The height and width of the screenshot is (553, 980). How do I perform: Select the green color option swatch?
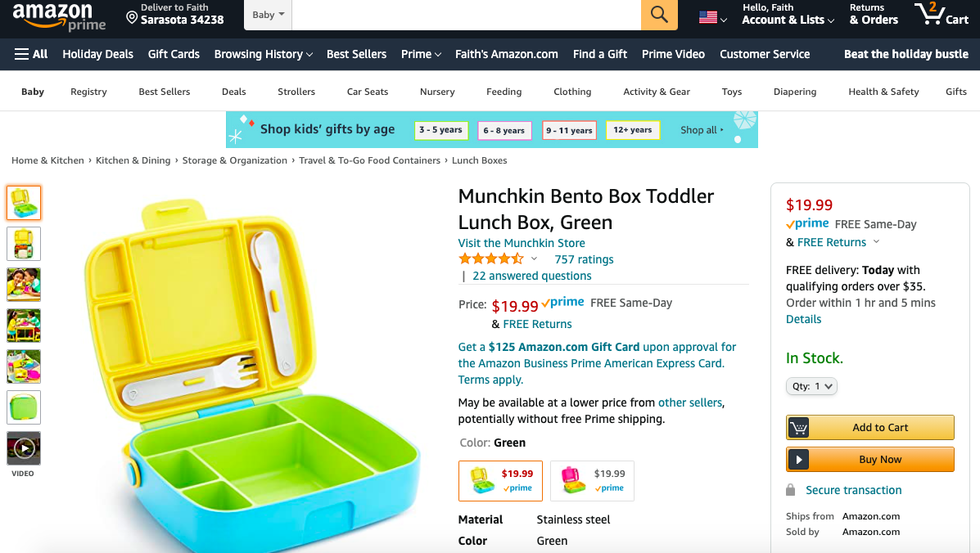[x=500, y=480]
